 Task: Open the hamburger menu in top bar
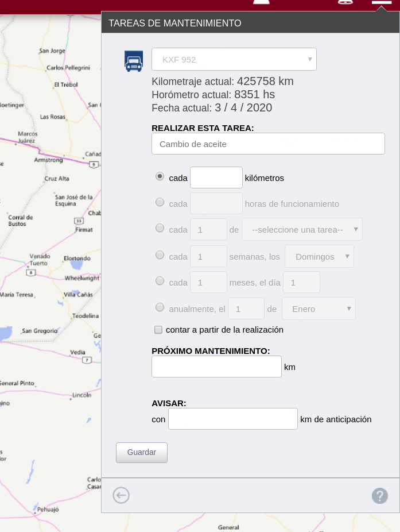(381, 2)
